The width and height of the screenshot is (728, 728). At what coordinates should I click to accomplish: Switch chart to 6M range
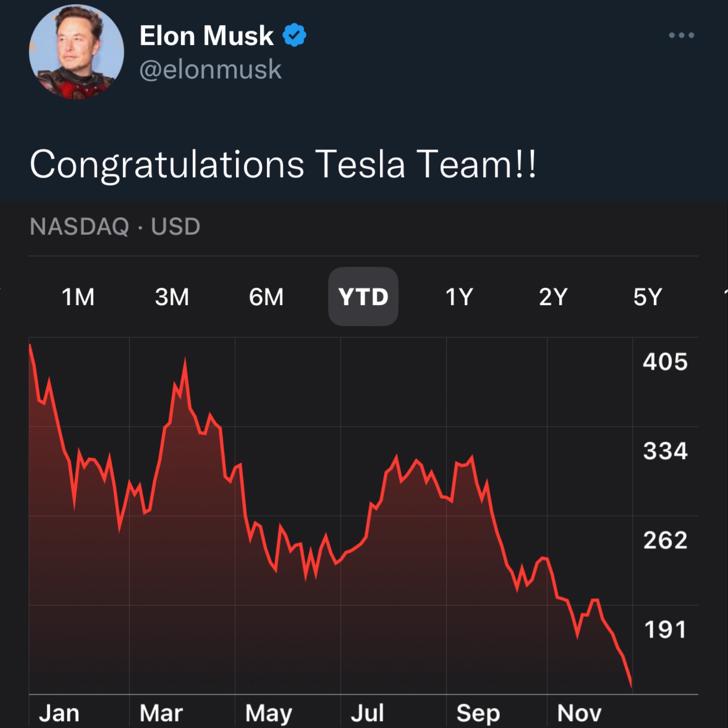(266, 297)
